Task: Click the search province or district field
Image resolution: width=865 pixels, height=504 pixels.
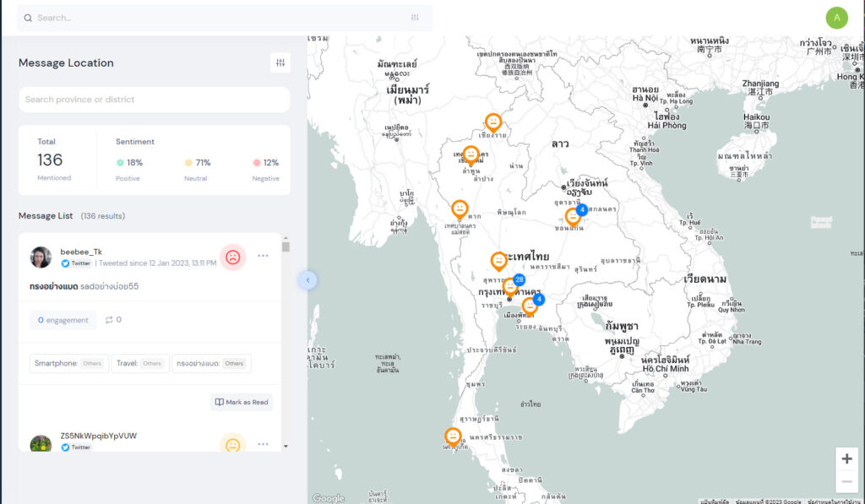Action: (x=154, y=100)
